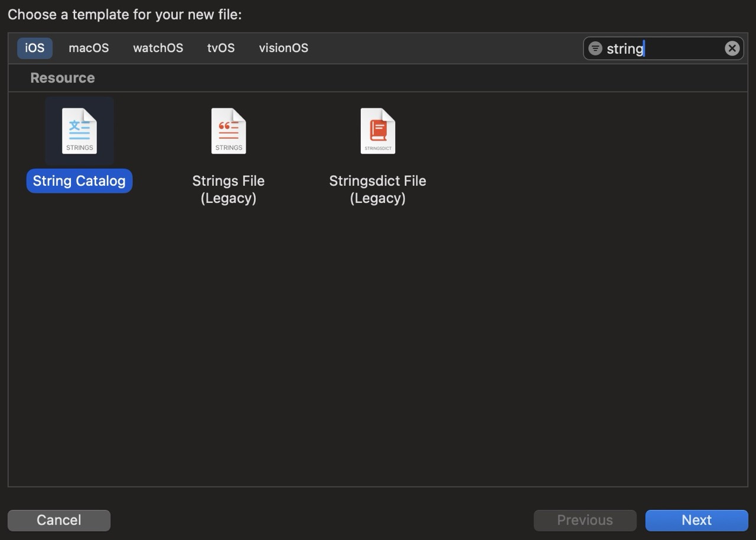Screen dimensions: 756x540
Task: Open the String Catalog document icon thumbnail
Action: point(79,130)
